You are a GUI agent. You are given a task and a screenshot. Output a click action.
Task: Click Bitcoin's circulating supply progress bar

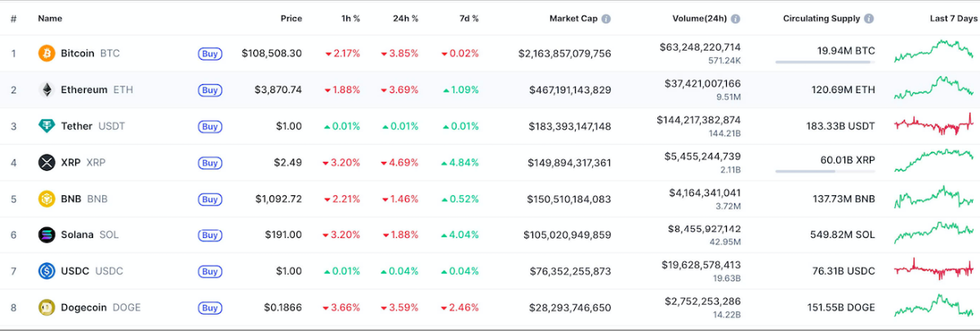(x=824, y=62)
